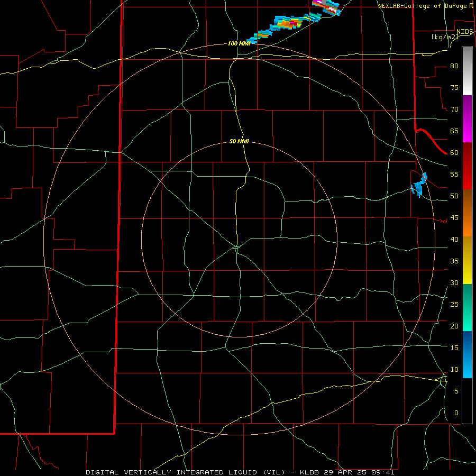The height and width of the screenshot is (476, 476).
Task: Click the 20 value on the color scale
Action: (x=454, y=326)
